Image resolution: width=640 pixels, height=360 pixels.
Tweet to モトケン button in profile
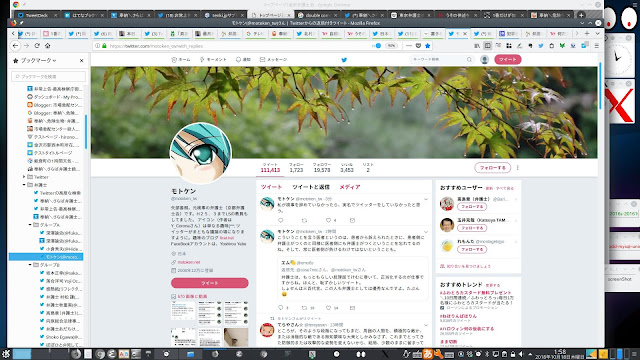(x=209, y=283)
